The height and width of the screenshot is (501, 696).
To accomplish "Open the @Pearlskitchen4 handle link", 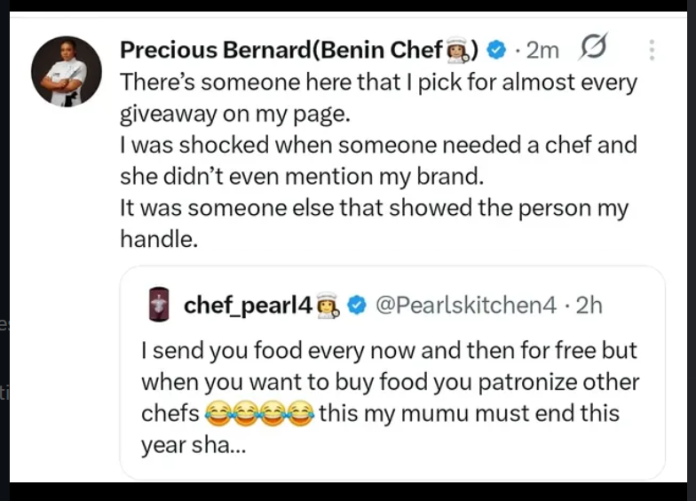I will coord(464,304).
